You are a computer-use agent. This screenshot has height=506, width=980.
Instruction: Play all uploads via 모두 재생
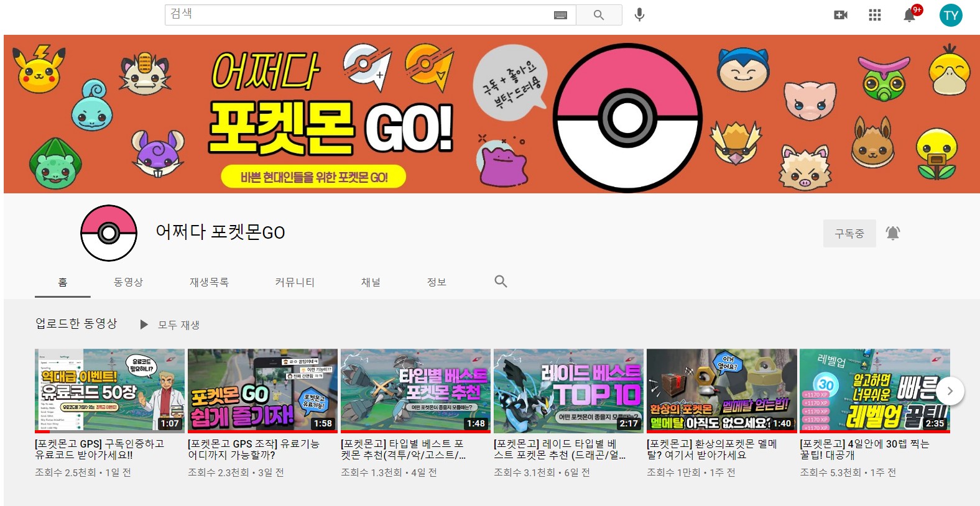[170, 324]
